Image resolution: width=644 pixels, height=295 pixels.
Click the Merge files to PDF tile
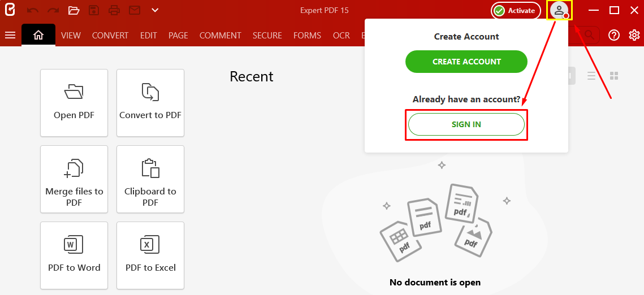(x=74, y=179)
